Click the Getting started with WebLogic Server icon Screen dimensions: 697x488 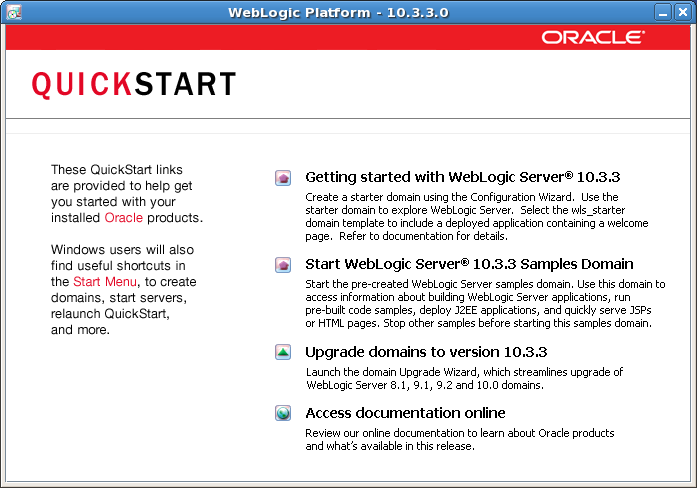point(283,178)
